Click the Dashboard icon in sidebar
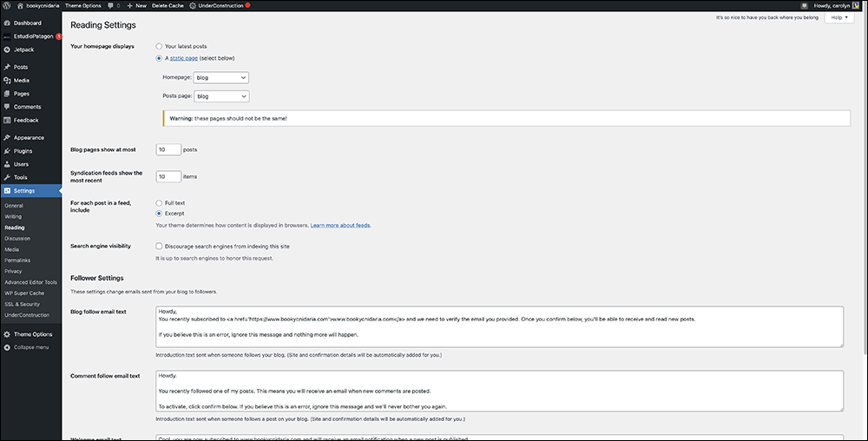Screen dimensions: 868x441 (7, 23)
